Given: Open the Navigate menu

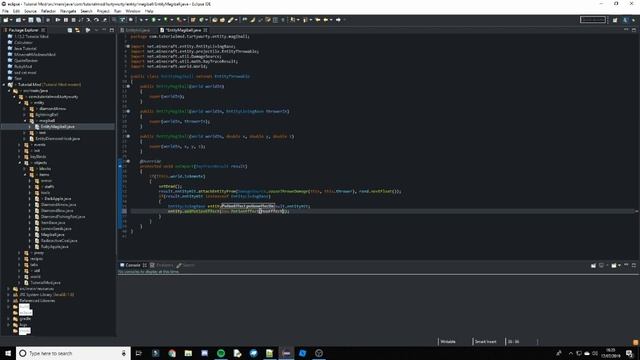Looking at the screenshot, I should (x=68, y=11).
